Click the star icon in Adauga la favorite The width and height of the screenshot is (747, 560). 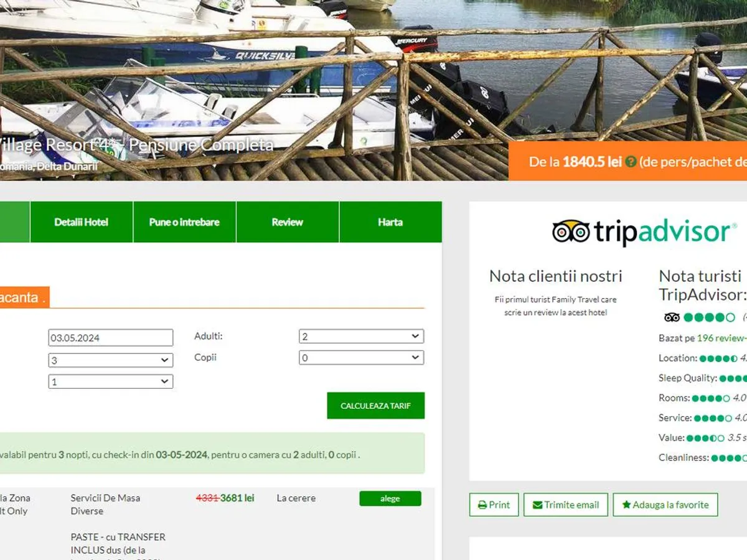tap(626, 505)
